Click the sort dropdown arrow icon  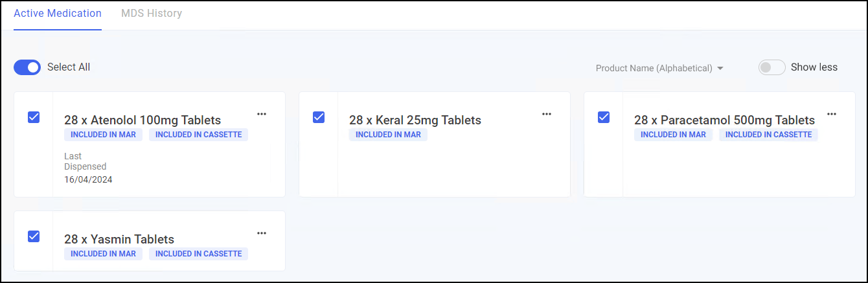720,68
